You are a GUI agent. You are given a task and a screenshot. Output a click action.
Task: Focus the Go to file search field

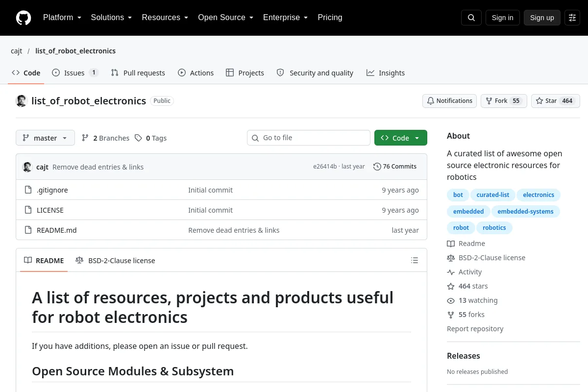click(x=309, y=138)
